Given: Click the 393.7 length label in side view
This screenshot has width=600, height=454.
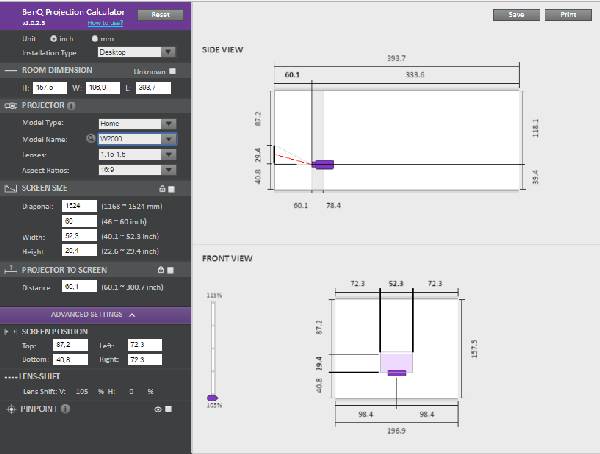Looking at the screenshot, I should [x=396, y=58].
